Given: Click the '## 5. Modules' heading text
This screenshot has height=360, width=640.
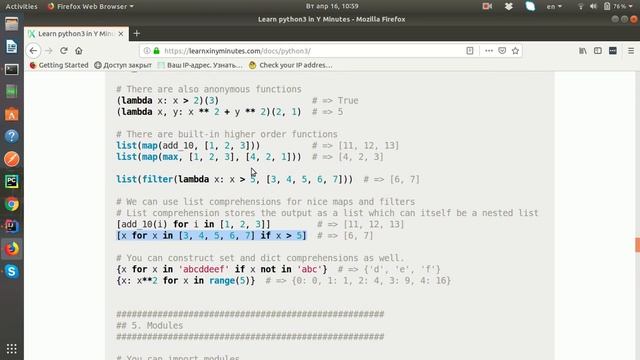Looking at the screenshot, I should pos(149,325).
